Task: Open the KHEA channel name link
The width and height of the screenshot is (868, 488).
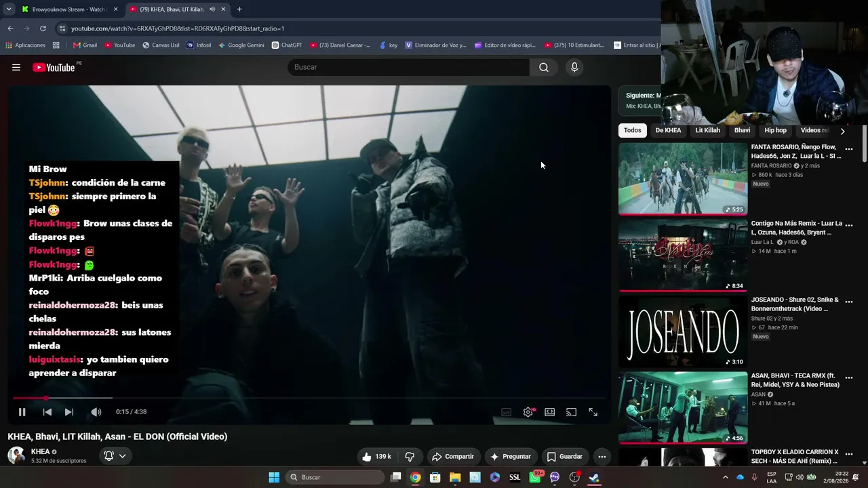Action: (40, 451)
